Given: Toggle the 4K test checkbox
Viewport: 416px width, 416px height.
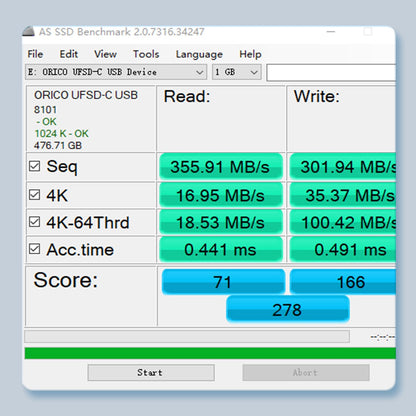Looking at the screenshot, I should click(x=35, y=195).
